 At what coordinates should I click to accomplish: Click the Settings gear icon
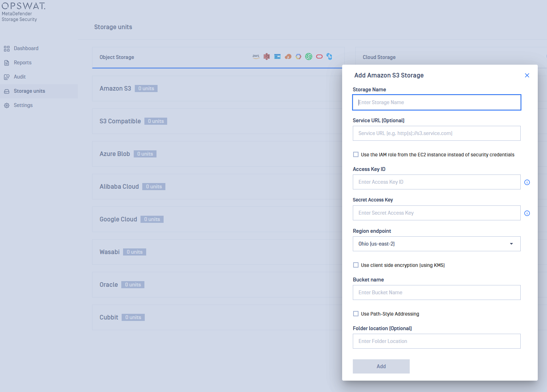coord(7,106)
